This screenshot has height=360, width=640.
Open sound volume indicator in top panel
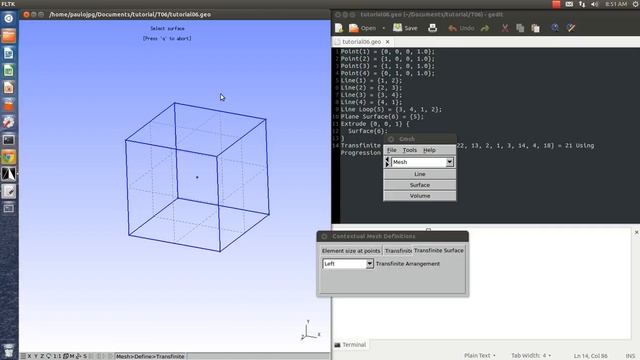[595, 4]
